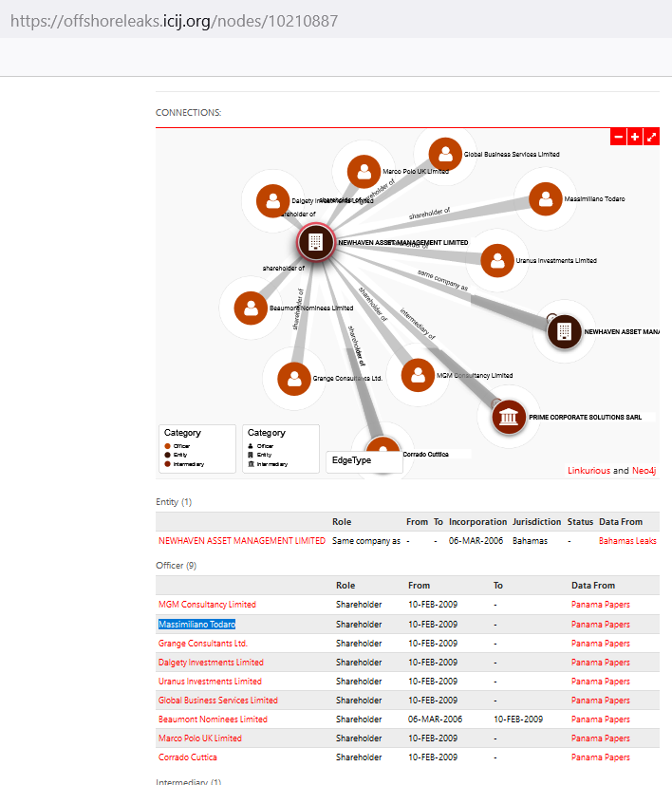Screen dimensions: 672x785
Task: Open the highlighted Massimiliano Todaro link
Action: pyautogui.click(x=196, y=625)
